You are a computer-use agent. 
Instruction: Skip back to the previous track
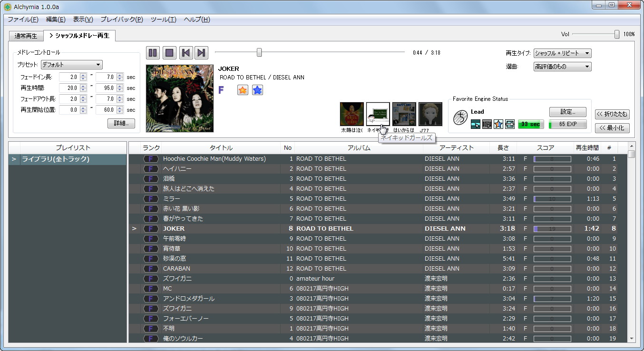(185, 53)
